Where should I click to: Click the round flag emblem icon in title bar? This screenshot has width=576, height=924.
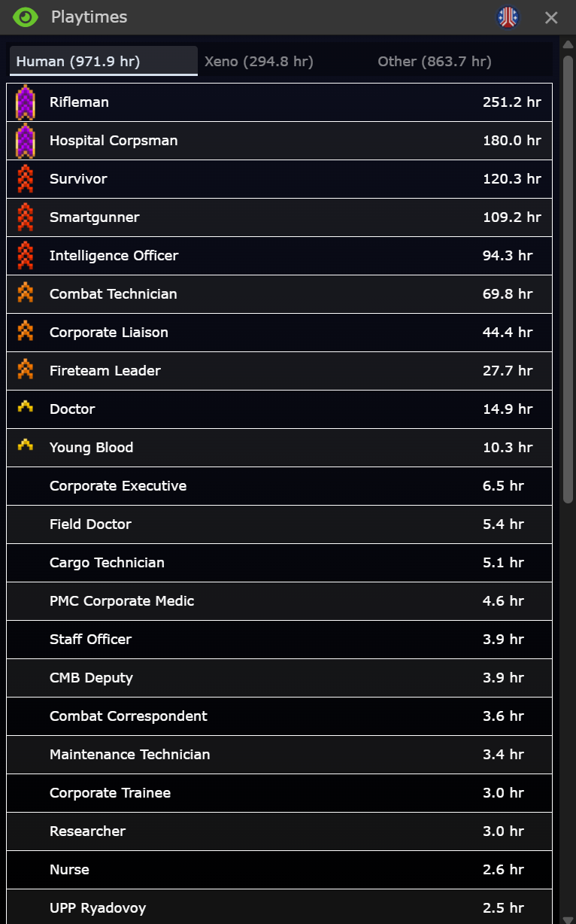pyautogui.click(x=508, y=17)
